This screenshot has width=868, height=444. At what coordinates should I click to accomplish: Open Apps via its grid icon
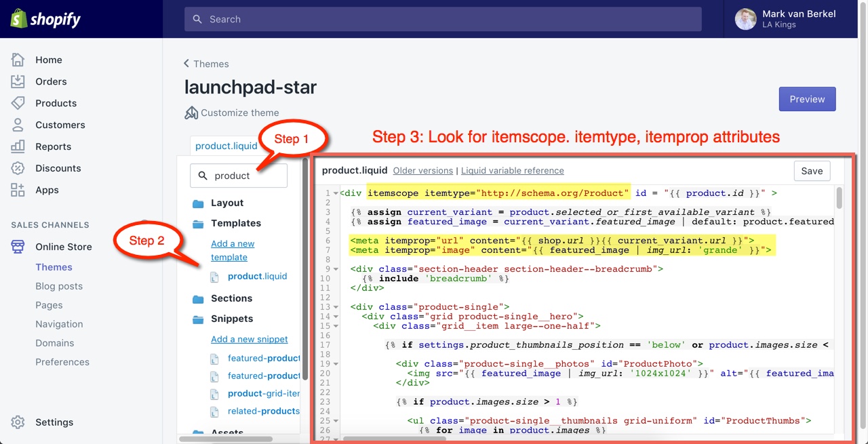(x=18, y=190)
